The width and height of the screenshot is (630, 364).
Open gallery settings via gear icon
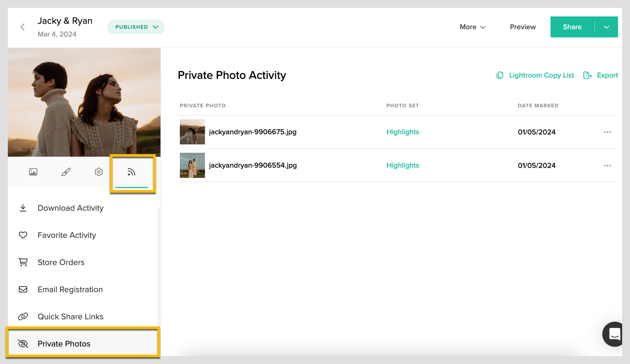99,172
